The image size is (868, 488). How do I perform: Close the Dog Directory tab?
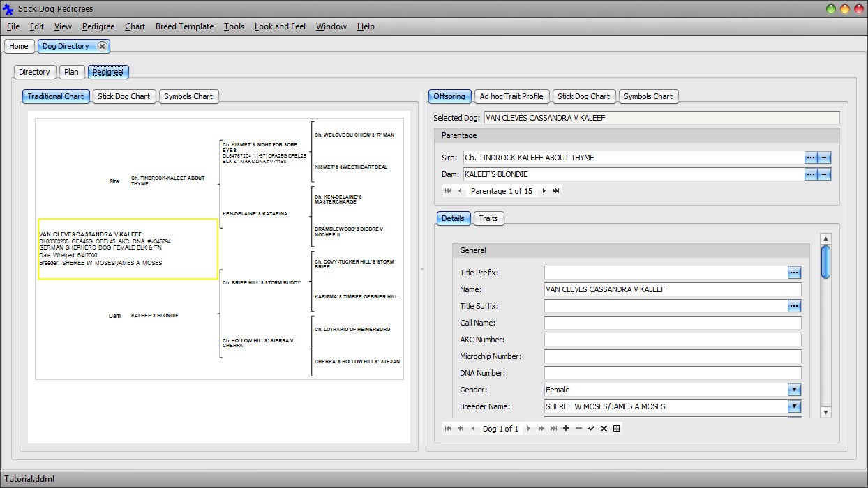[x=102, y=46]
